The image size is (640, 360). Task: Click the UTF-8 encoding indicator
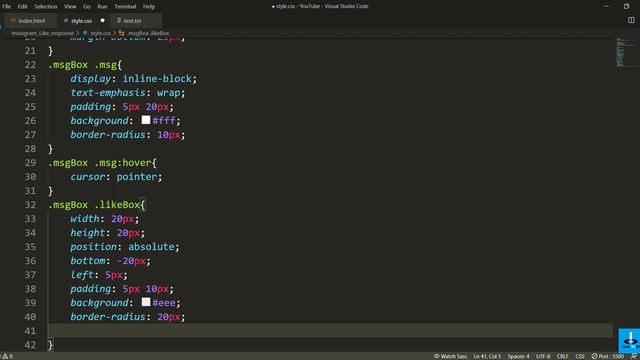pos(543,356)
